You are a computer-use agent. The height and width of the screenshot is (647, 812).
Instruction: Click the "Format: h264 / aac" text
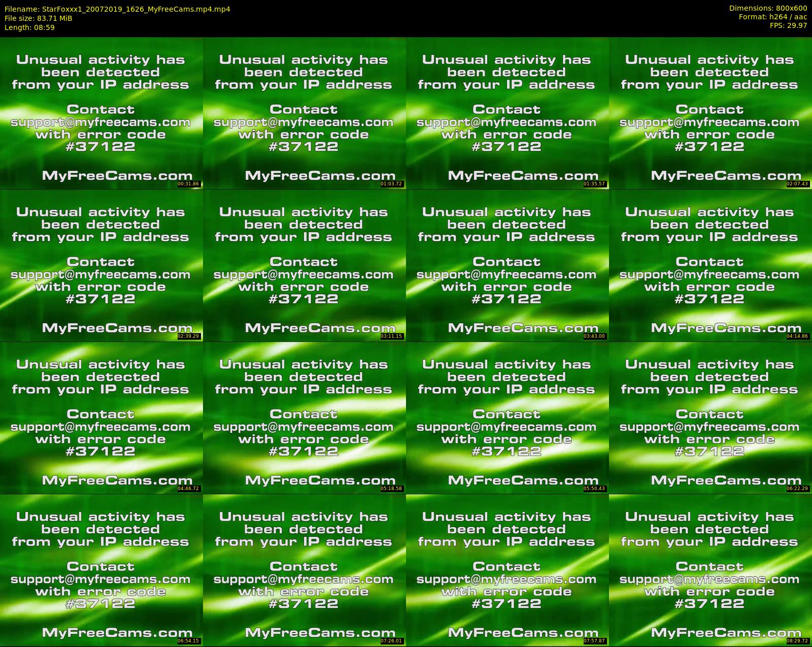[773, 17]
